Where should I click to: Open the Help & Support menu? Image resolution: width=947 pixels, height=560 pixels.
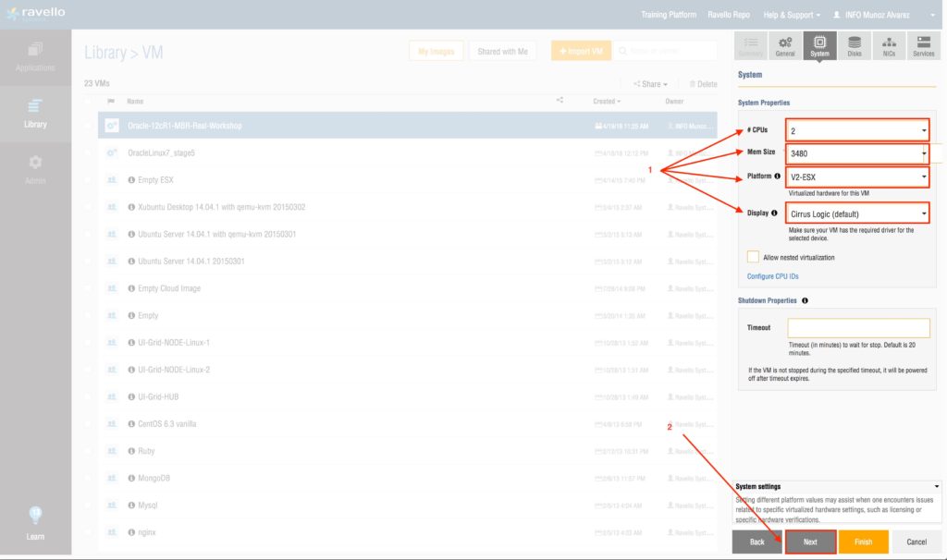coord(788,15)
